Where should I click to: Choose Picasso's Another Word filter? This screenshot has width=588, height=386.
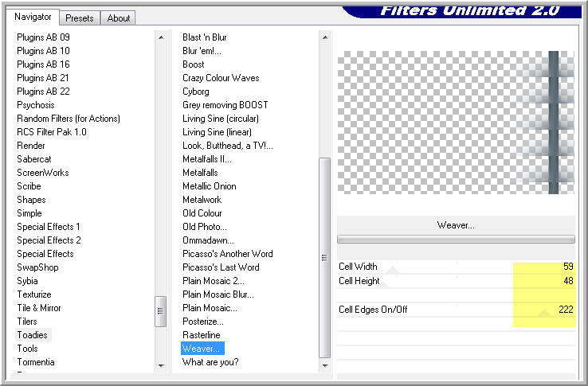pos(228,254)
